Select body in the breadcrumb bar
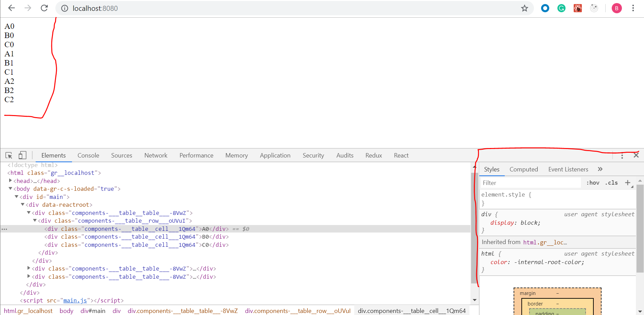This screenshot has width=644, height=315. (67, 311)
